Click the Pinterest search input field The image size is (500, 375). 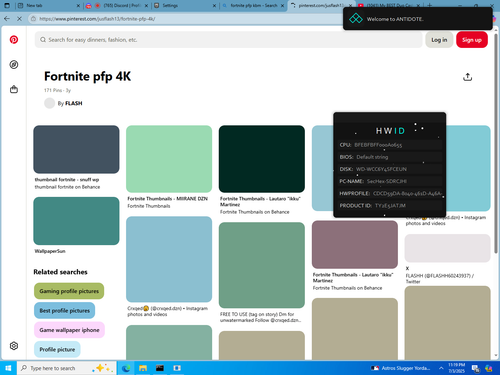tap(228, 40)
